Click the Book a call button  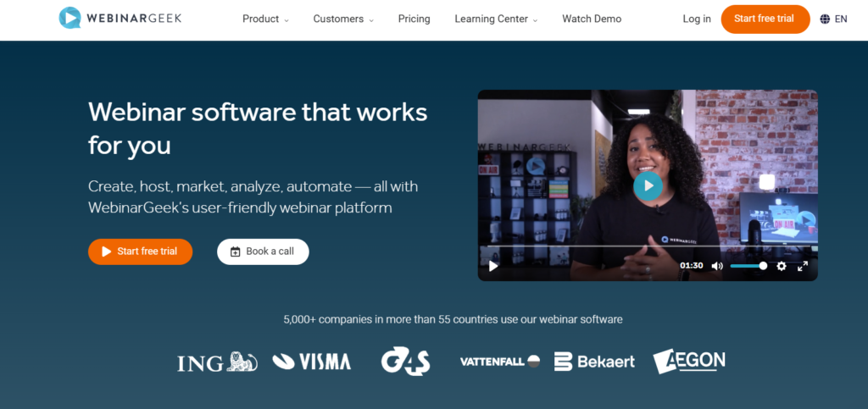(263, 251)
